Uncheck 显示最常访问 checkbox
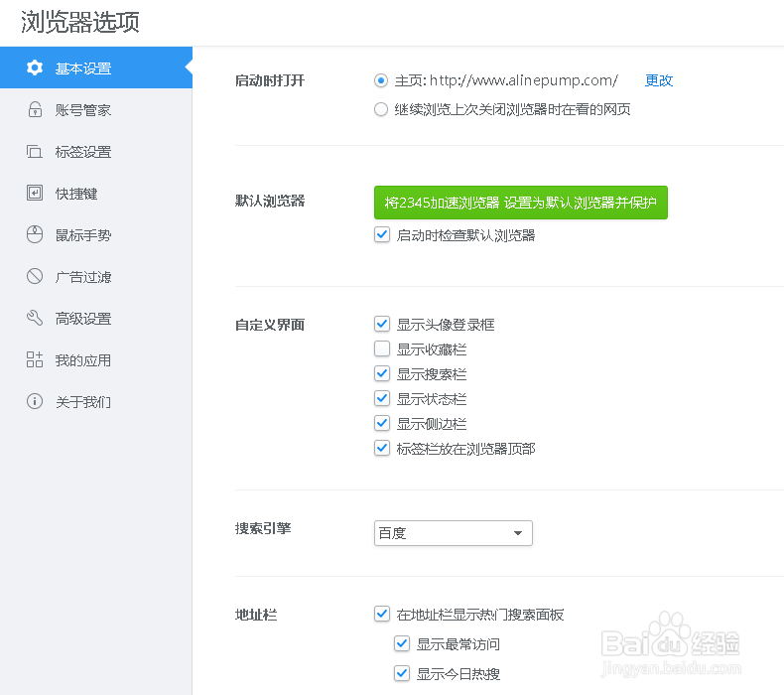784x695 pixels. (402, 644)
